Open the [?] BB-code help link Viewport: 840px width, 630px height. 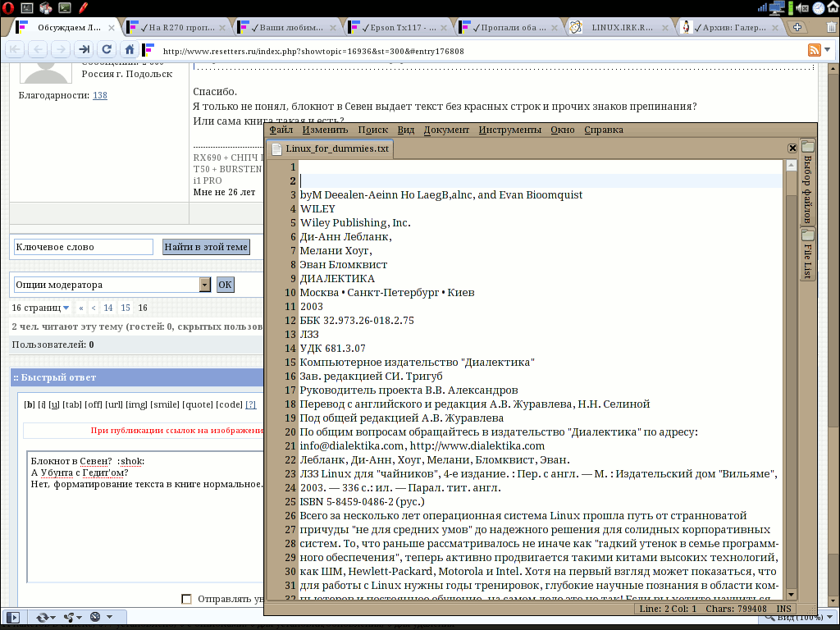[x=250, y=404]
